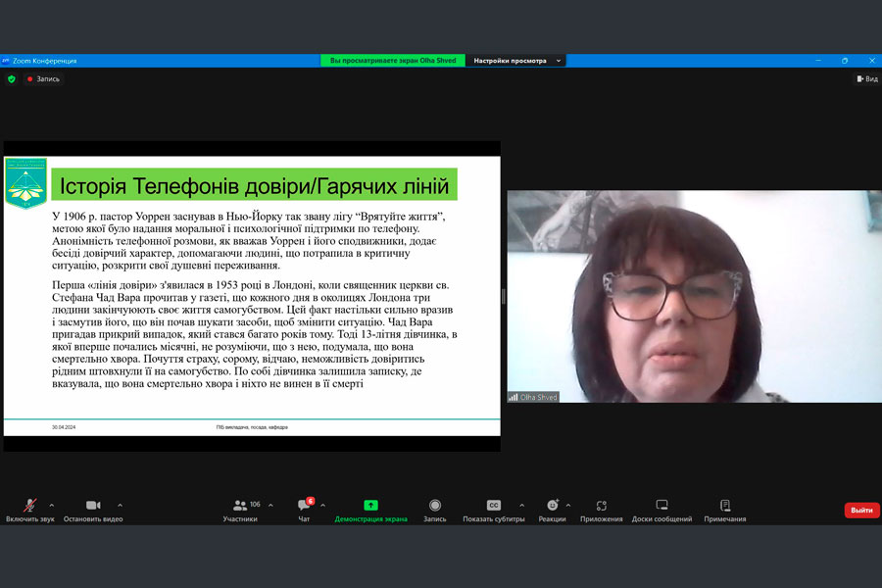Click the Zoom Конференция logo in the title bar

6,60
